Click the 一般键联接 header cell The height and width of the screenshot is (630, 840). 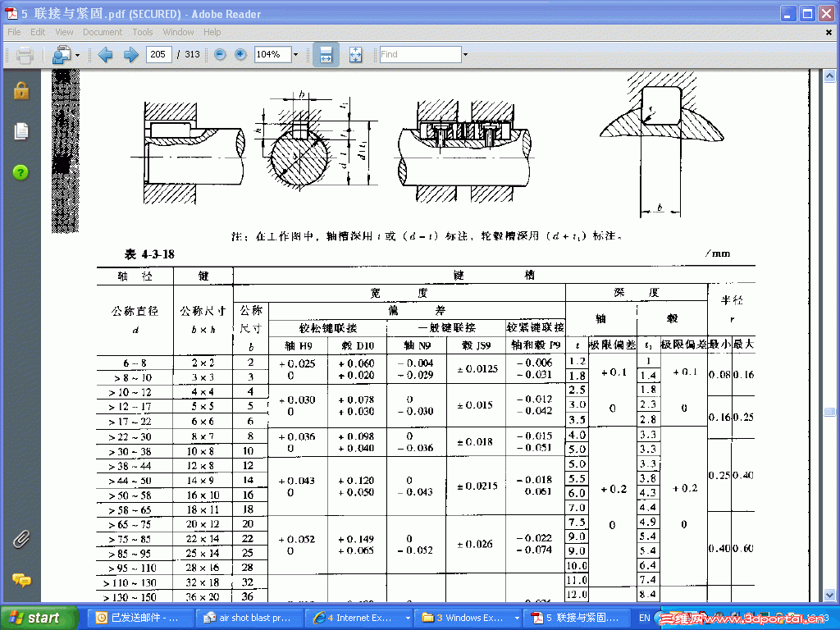(447, 327)
